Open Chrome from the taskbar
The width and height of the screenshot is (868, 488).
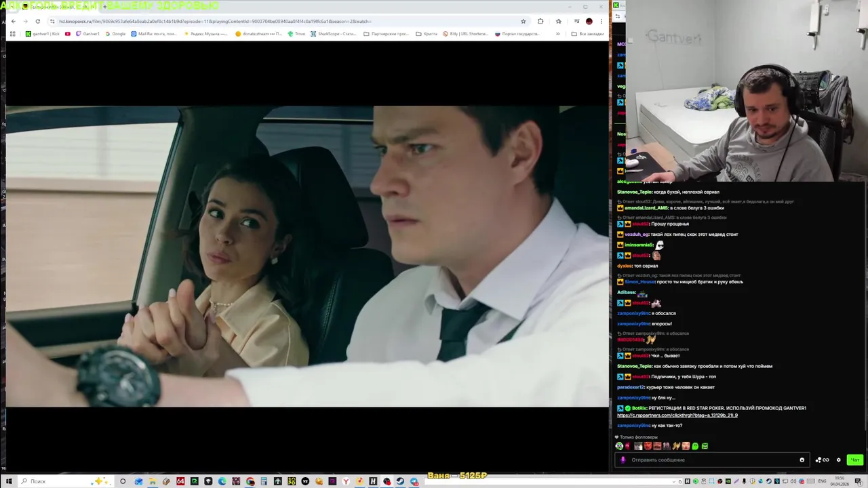[250, 481]
